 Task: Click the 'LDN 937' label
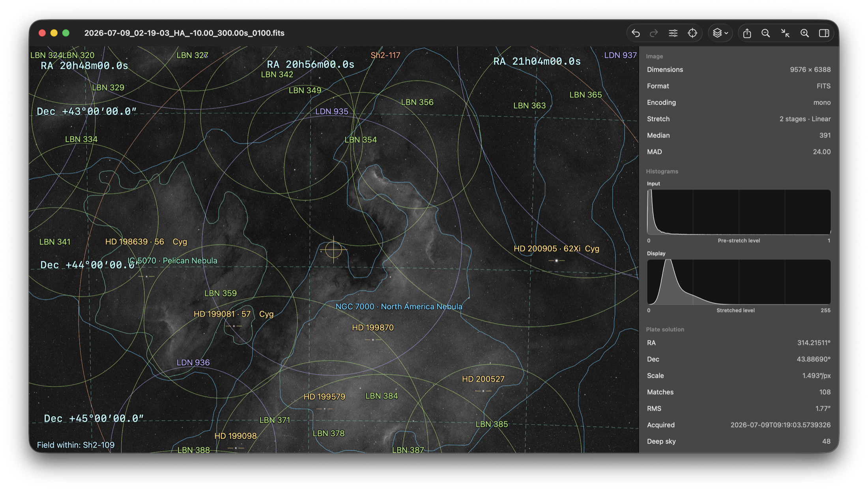621,55
